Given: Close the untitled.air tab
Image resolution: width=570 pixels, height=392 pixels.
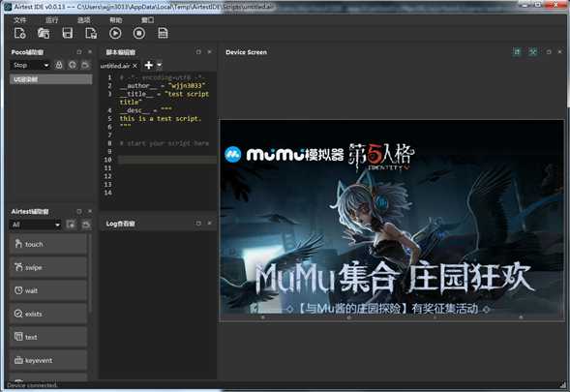Looking at the screenshot, I should pos(135,66).
